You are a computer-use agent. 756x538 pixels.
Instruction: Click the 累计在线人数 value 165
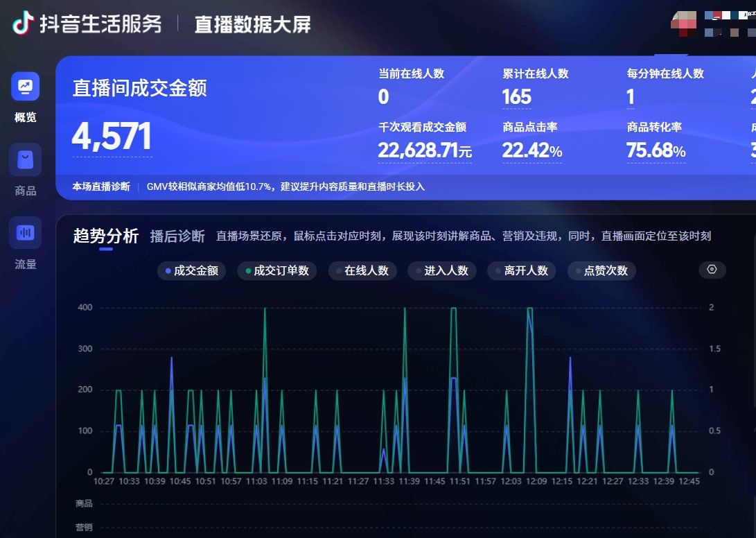click(x=516, y=97)
